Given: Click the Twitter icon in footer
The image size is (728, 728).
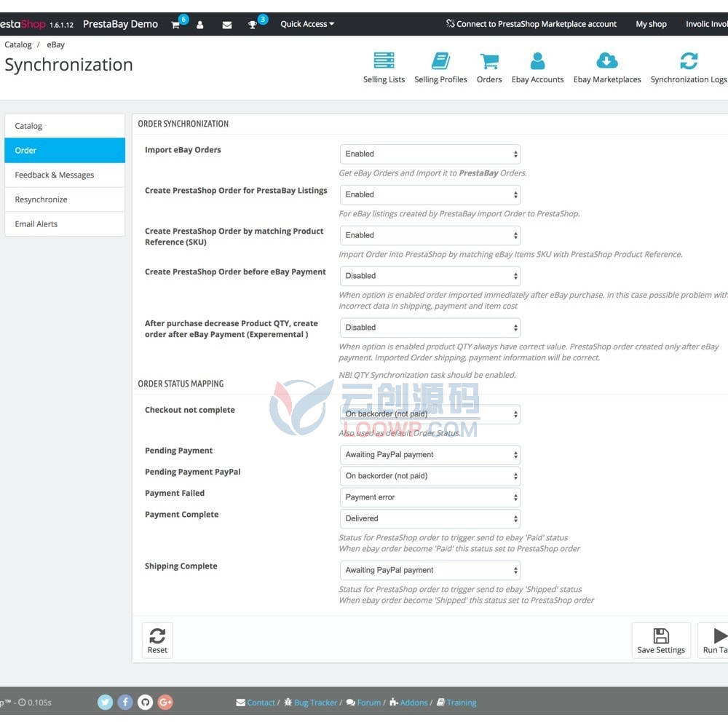Looking at the screenshot, I should [106, 702].
